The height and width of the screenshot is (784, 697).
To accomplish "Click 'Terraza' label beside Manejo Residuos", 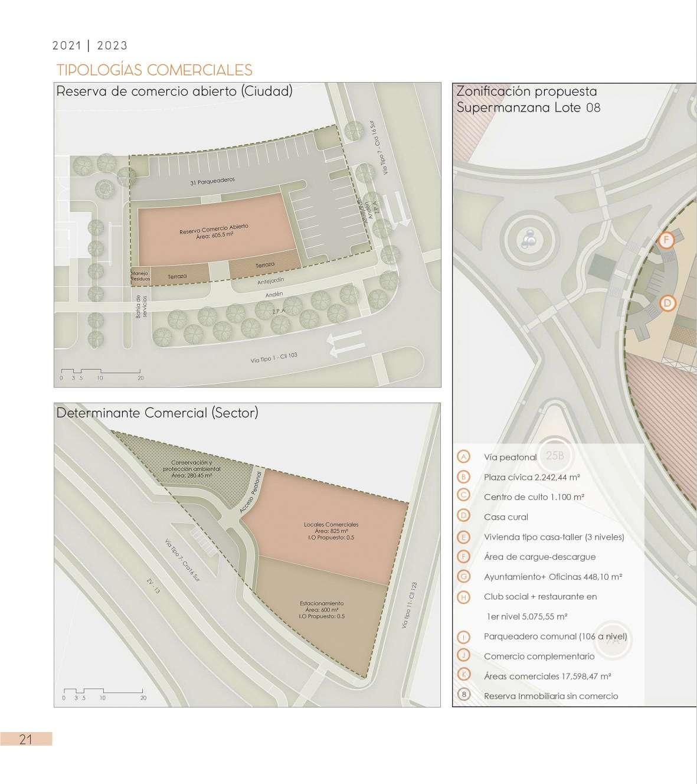I will [177, 276].
